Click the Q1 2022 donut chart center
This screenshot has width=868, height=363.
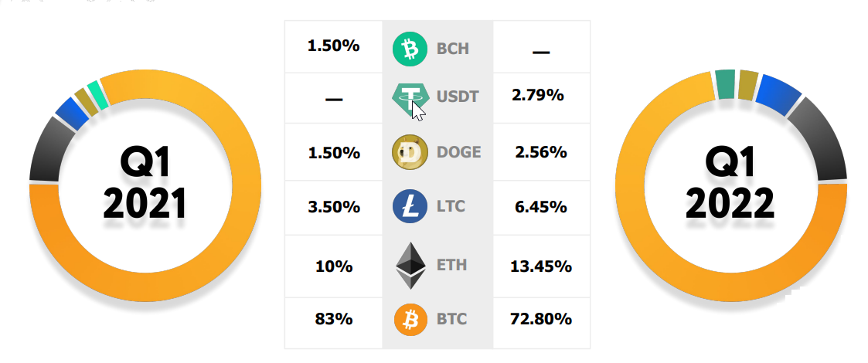coord(730,186)
